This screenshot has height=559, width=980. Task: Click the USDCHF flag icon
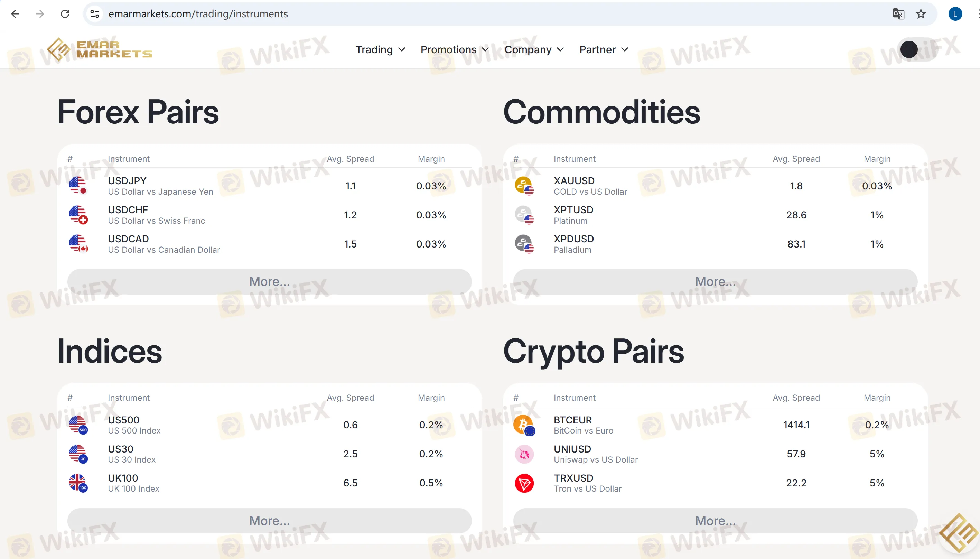[x=78, y=215]
